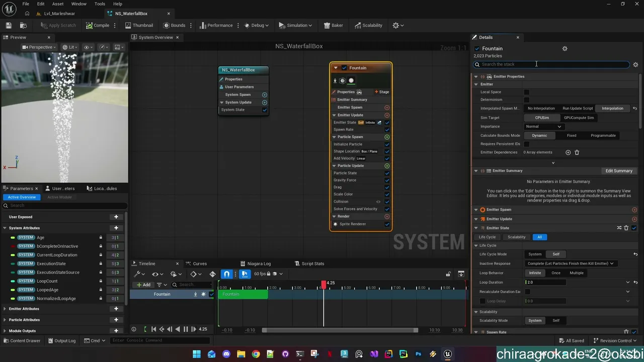Click the timeline playhead marker at 4.25
This screenshot has width=644, height=362.
click(324, 285)
